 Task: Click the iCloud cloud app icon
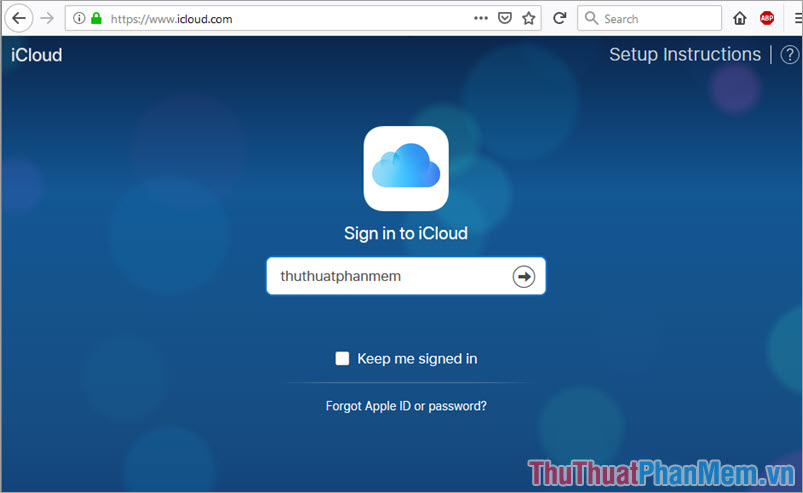pyautogui.click(x=406, y=168)
